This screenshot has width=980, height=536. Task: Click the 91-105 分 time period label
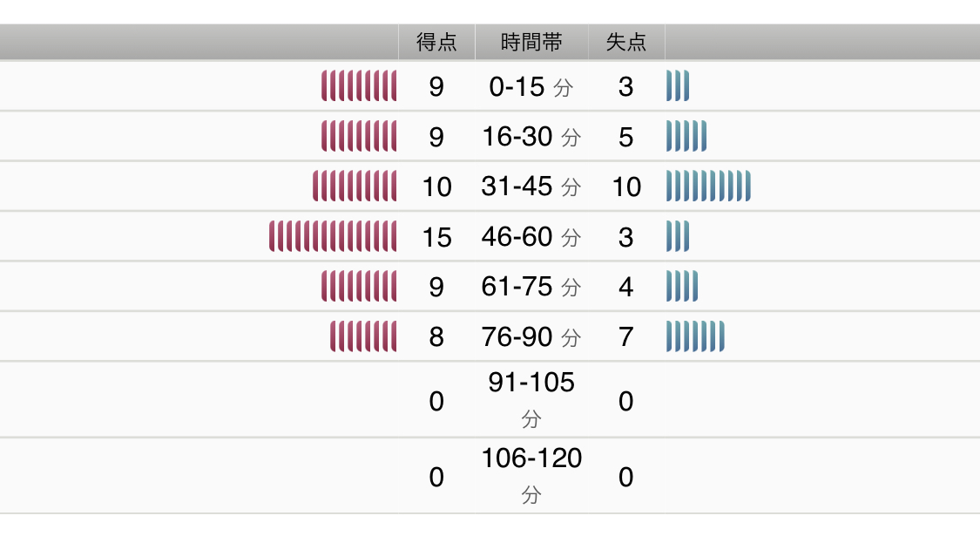[x=531, y=399]
